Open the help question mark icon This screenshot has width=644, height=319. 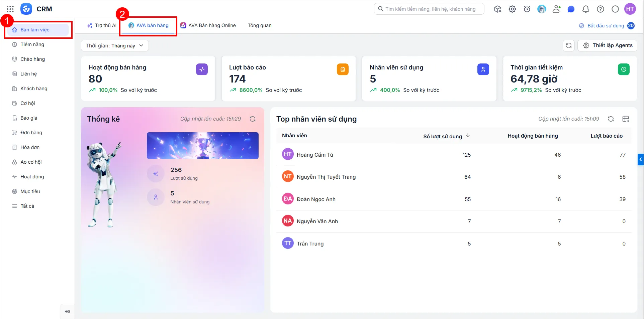coord(601,9)
